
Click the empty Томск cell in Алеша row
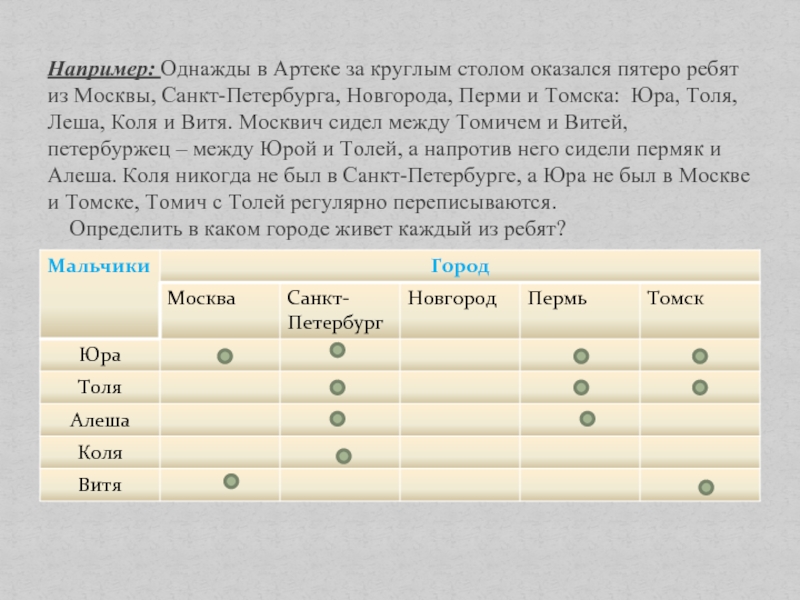[x=700, y=420]
